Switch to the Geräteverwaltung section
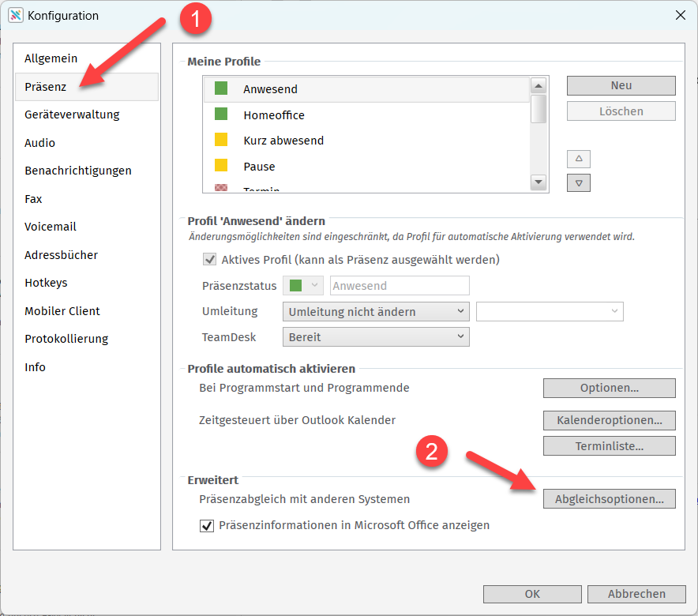 72,115
